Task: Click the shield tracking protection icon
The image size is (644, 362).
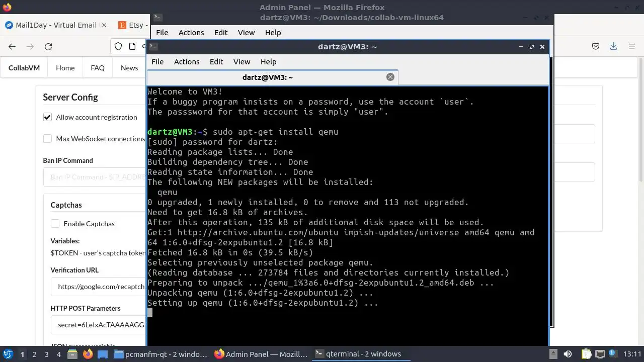Action: coord(118,46)
